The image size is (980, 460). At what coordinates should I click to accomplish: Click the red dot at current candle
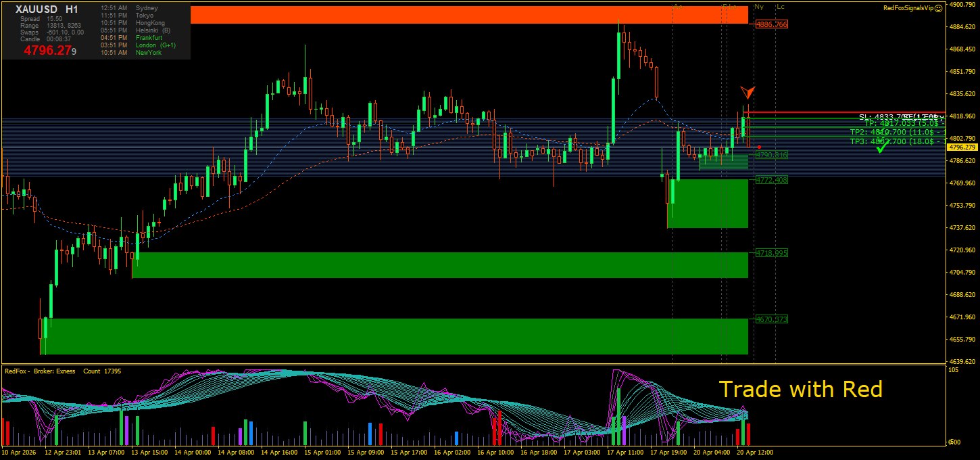tap(760, 147)
